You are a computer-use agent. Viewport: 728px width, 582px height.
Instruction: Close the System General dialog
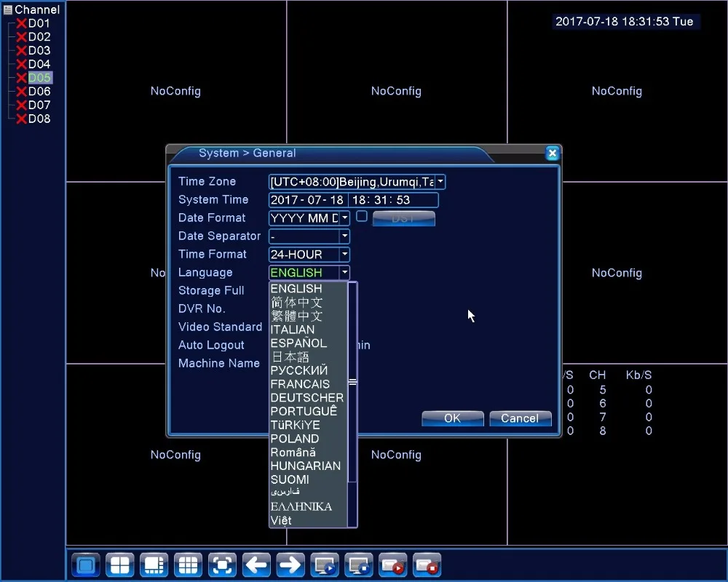tap(552, 154)
